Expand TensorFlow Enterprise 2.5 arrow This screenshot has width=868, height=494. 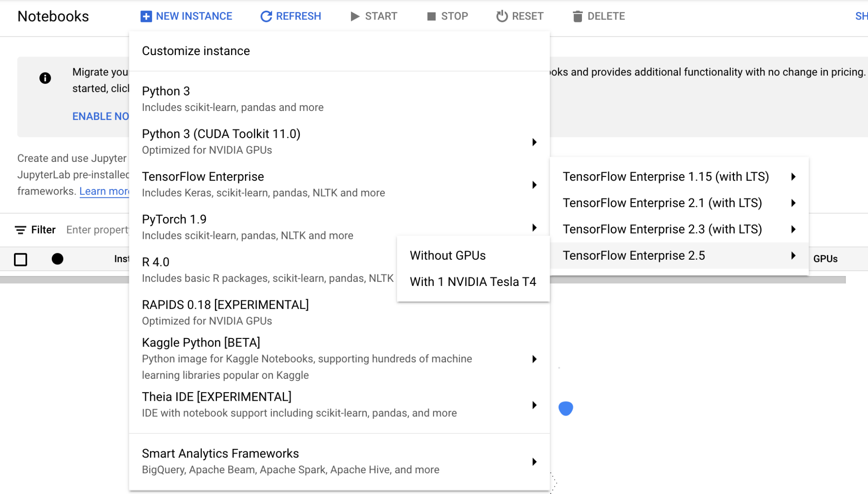793,255
